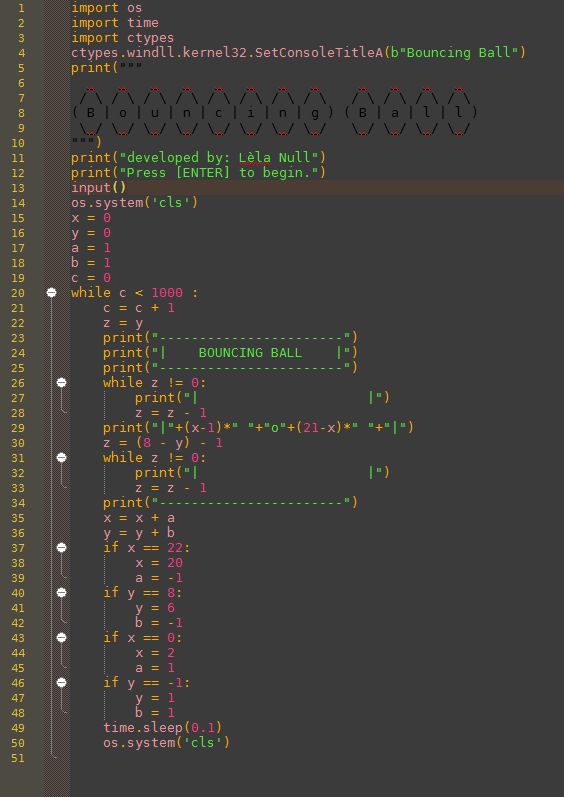
Task: Click the 'import os' text
Action: point(107,8)
